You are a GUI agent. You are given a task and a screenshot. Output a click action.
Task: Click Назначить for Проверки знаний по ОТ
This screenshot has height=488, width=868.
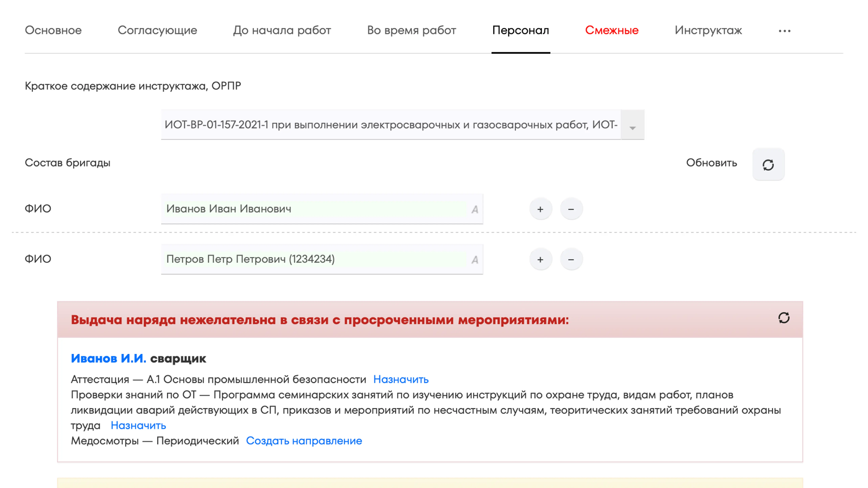tap(138, 425)
